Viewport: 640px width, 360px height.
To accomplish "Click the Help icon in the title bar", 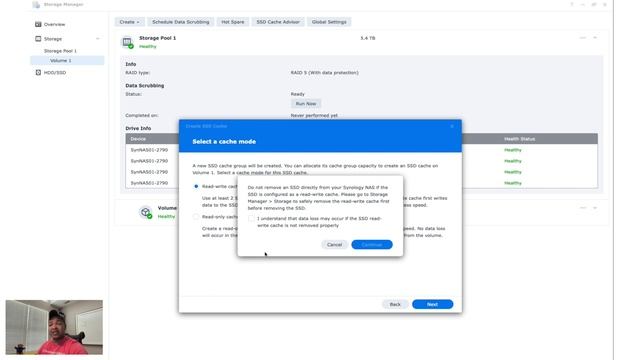I will coord(572,4).
